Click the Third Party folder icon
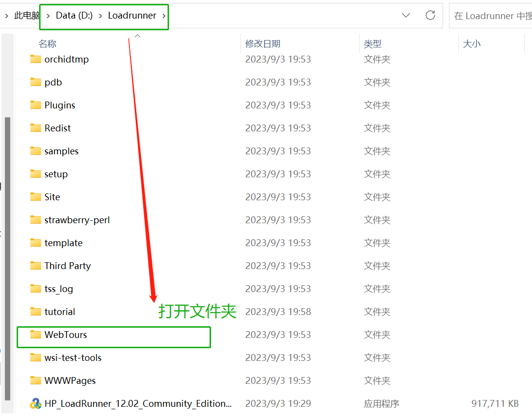This screenshot has height=420, width=532. (x=35, y=266)
